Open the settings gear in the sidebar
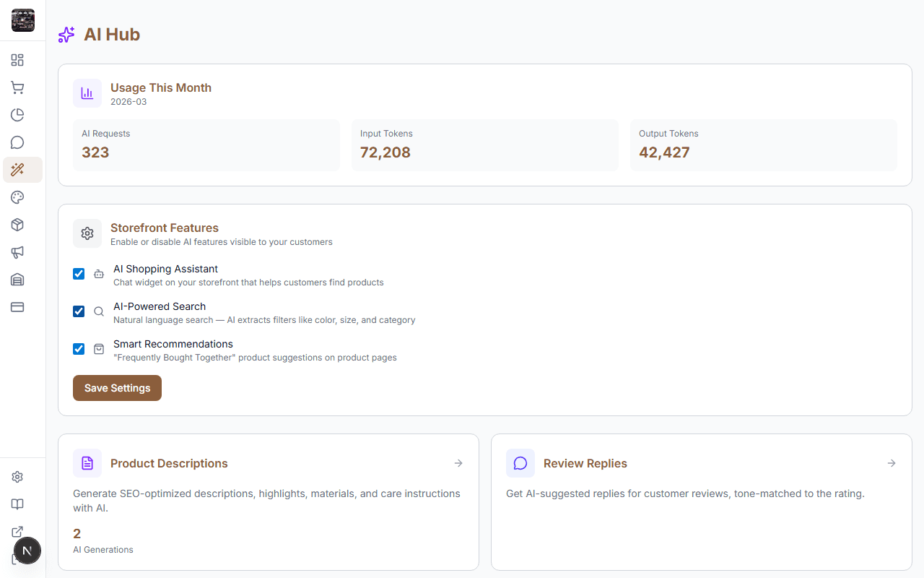This screenshot has width=924, height=578. point(17,477)
